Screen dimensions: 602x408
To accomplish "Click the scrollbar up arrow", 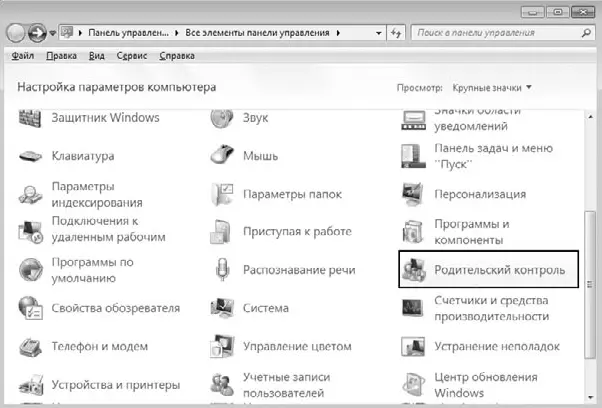I will tap(590, 117).
